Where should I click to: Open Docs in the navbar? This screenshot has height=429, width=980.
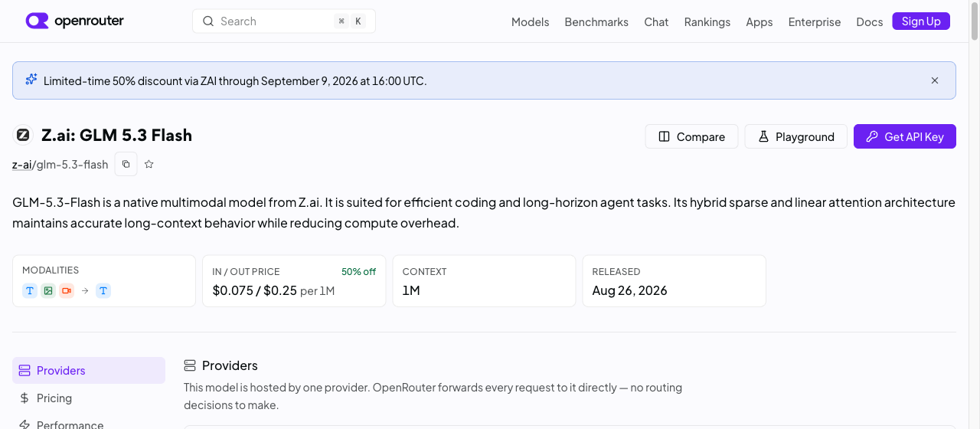870,21
